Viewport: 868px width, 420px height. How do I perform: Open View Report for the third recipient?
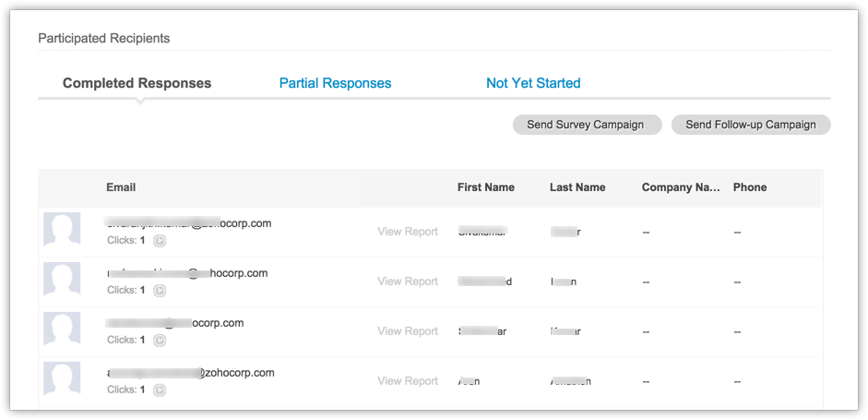(x=408, y=331)
